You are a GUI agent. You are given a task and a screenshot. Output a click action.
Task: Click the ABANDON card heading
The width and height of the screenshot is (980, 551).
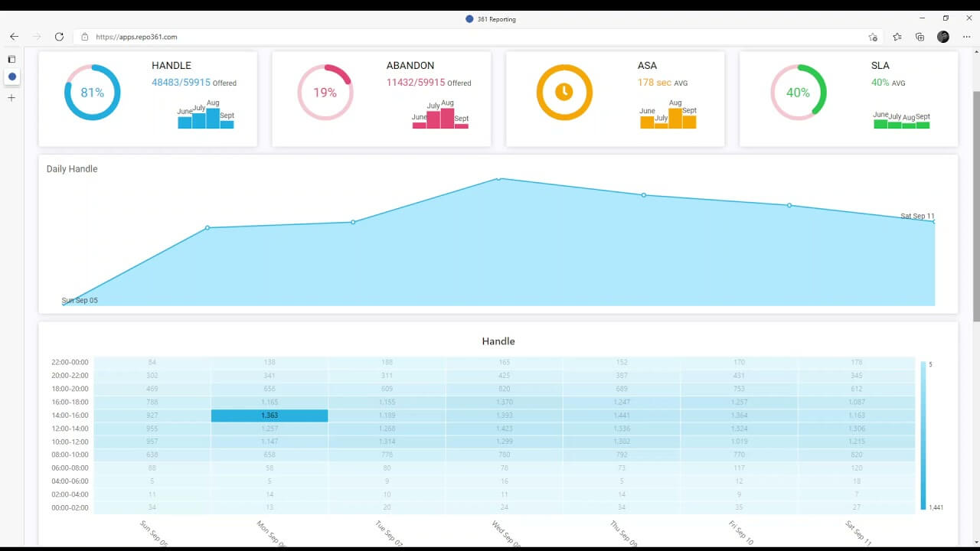point(410,66)
